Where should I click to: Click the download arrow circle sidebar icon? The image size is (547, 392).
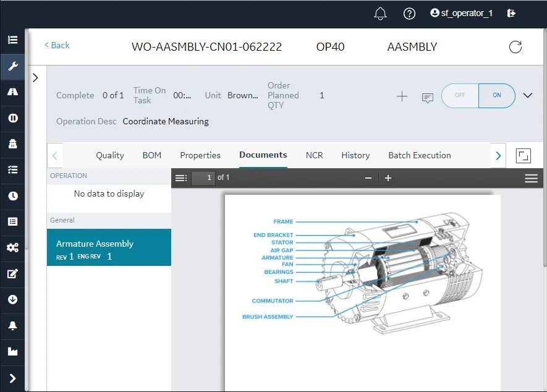[x=12, y=299]
